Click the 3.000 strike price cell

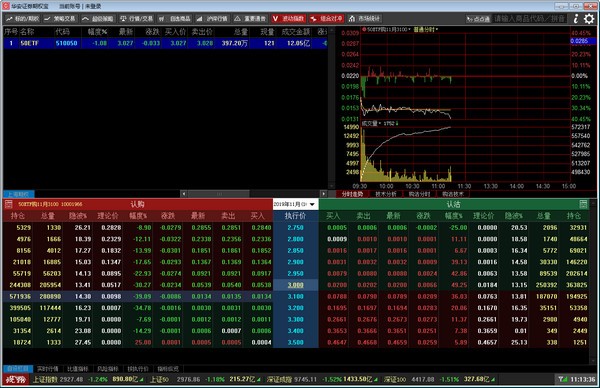[295, 285]
